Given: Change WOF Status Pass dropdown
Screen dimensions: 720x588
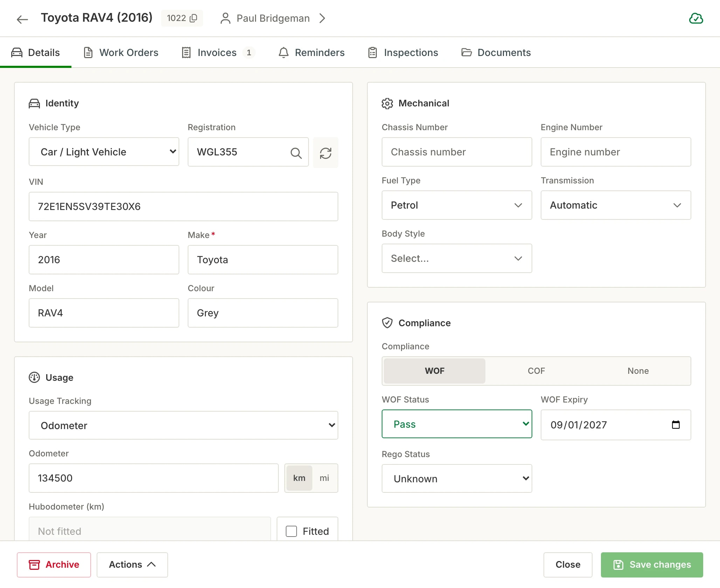Looking at the screenshot, I should [x=457, y=424].
